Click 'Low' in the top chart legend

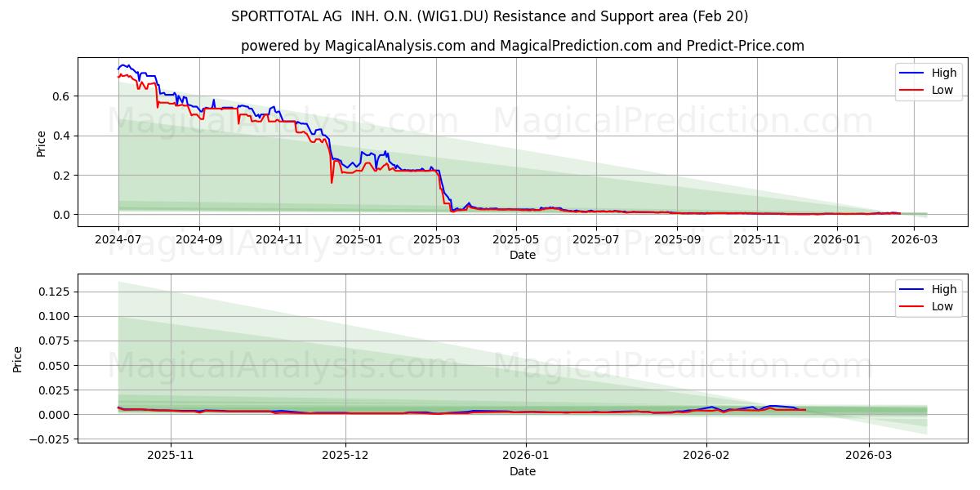[x=942, y=90]
